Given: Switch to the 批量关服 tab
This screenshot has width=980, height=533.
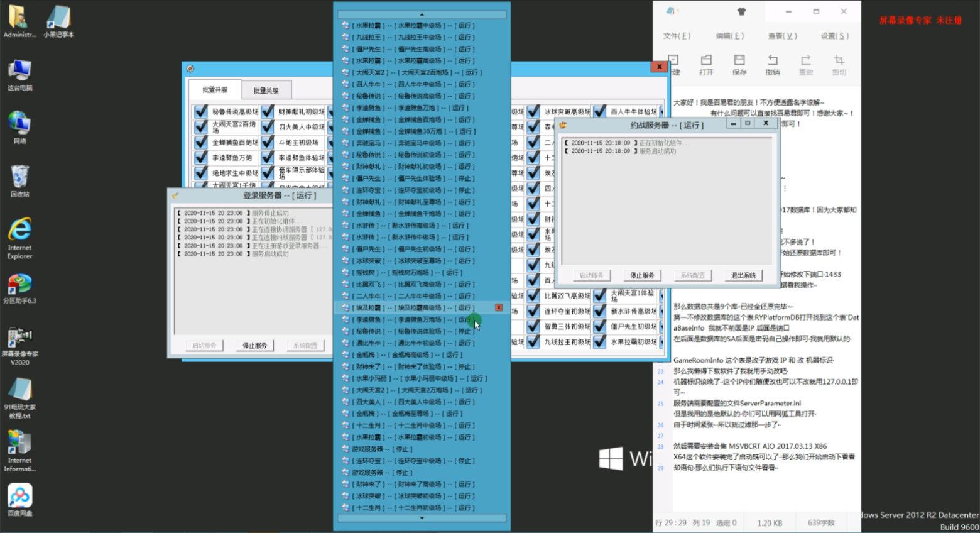Looking at the screenshot, I should point(266,91).
